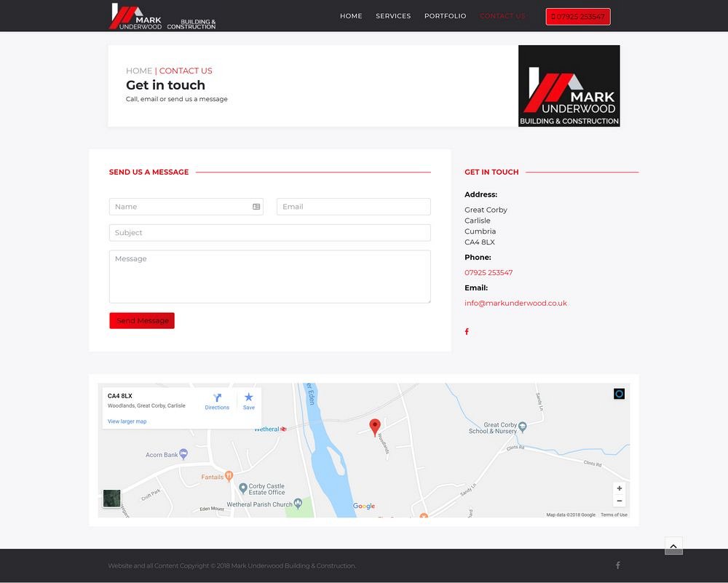This screenshot has height=583, width=728.
Task: Open the View larger map link
Action: (127, 421)
